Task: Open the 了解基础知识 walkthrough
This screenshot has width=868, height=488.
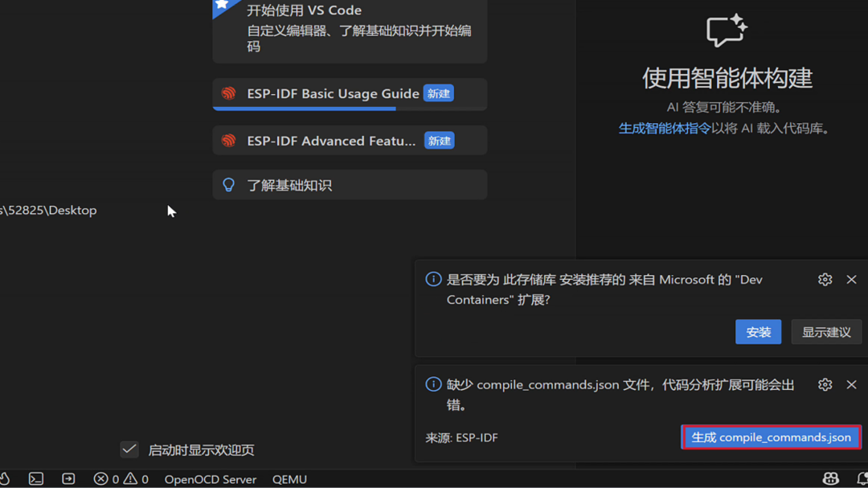Action: (x=350, y=184)
